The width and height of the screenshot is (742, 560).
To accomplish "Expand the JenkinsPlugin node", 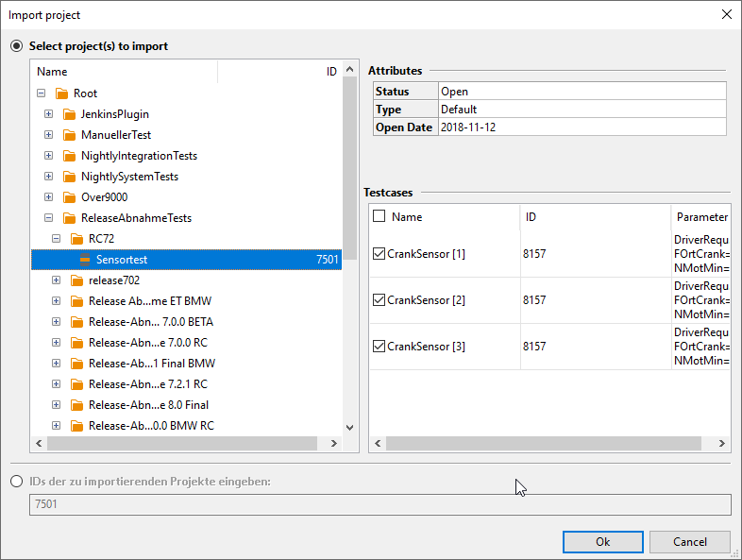I will [49, 114].
